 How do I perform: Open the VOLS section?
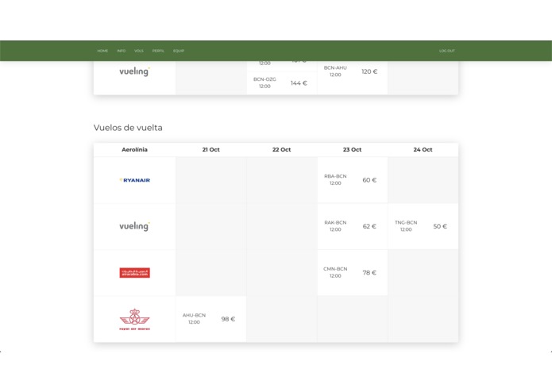(x=139, y=51)
